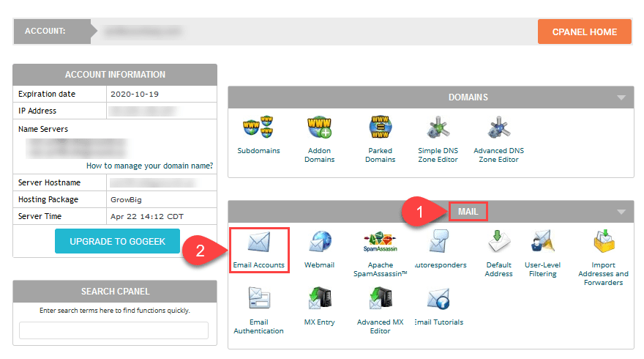This screenshot has height=359, width=644.
Task: Click the 'IP Address' label
Action: click(x=37, y=111)
